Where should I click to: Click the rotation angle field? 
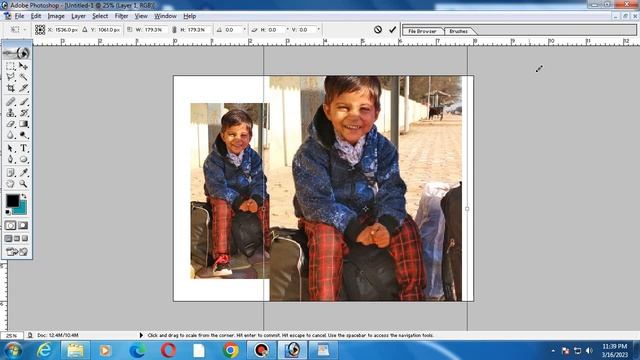click(x=233, y=29)
